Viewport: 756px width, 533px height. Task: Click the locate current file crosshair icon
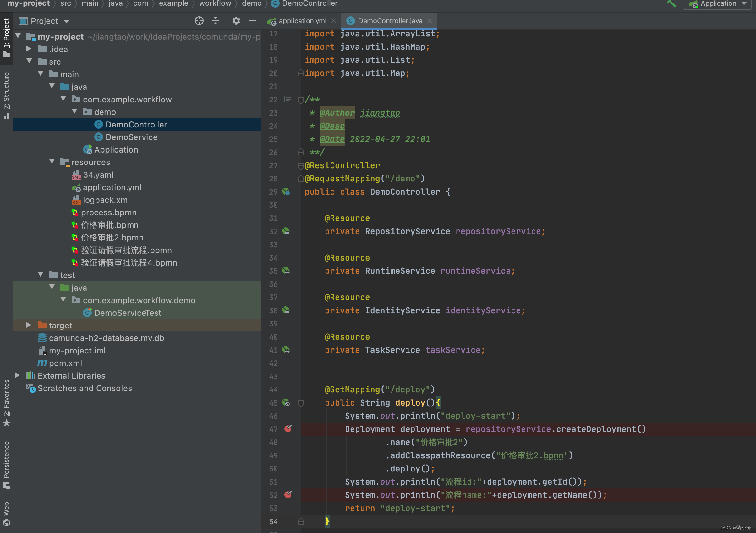pyautogui.click(x=199, y=21)
